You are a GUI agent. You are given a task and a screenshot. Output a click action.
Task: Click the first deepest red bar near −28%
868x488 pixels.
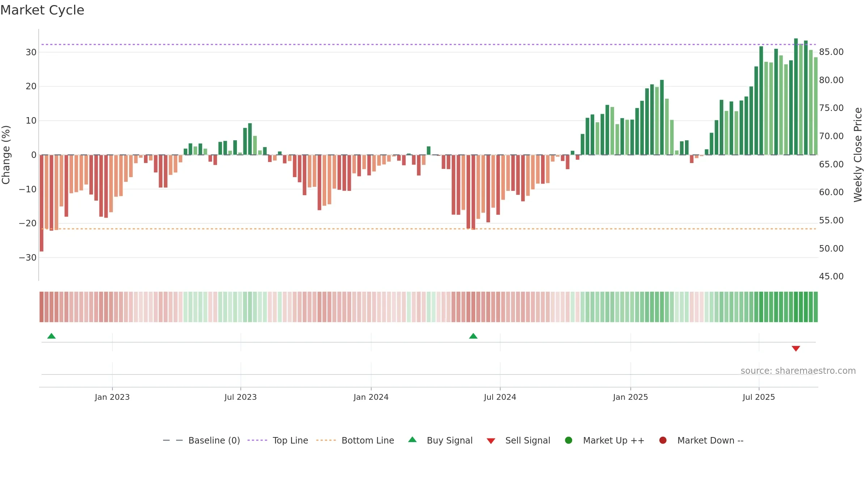[x=42, y=203]
